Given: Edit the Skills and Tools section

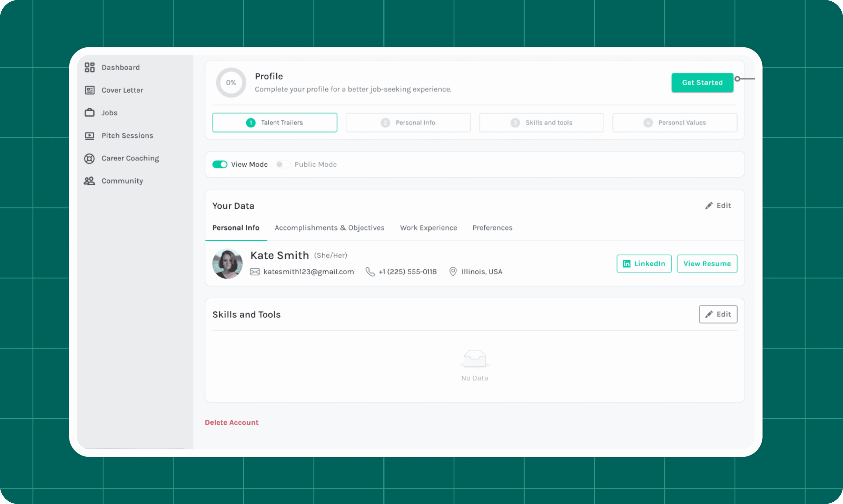Looking at the screenshot, I should (718, 314).
